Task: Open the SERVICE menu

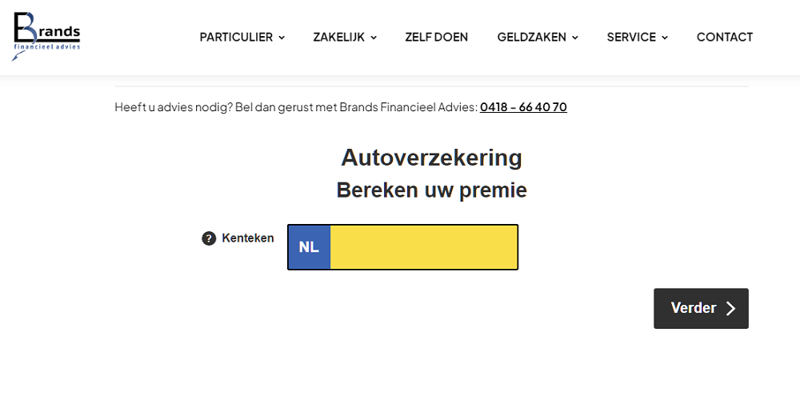Action: click(631, 37)
